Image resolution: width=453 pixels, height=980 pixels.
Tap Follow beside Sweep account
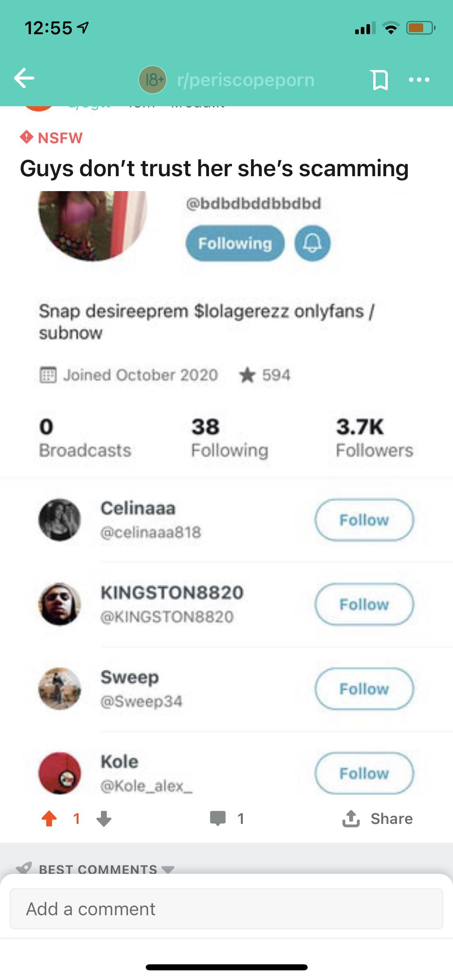click(364, 688)
